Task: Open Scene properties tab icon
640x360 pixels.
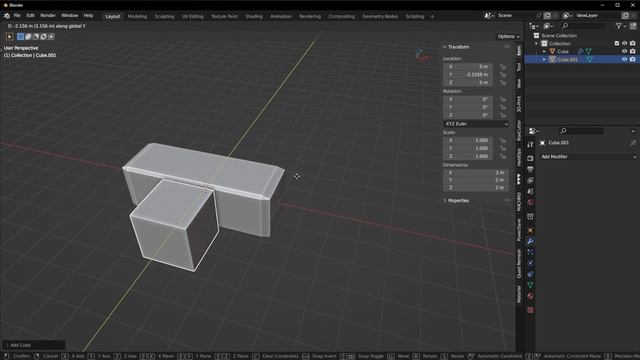Action: click(530, 191)
